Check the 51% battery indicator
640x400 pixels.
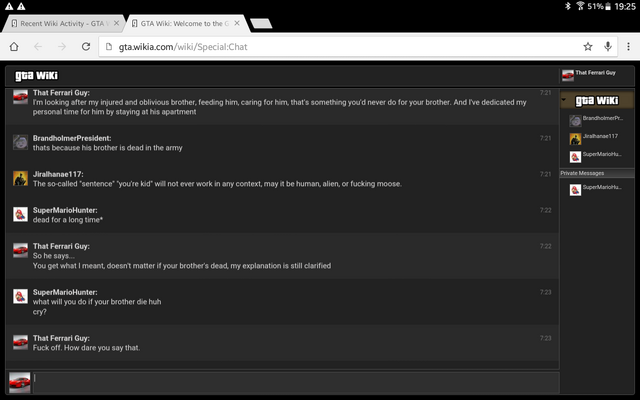click(x=599, y=6)
